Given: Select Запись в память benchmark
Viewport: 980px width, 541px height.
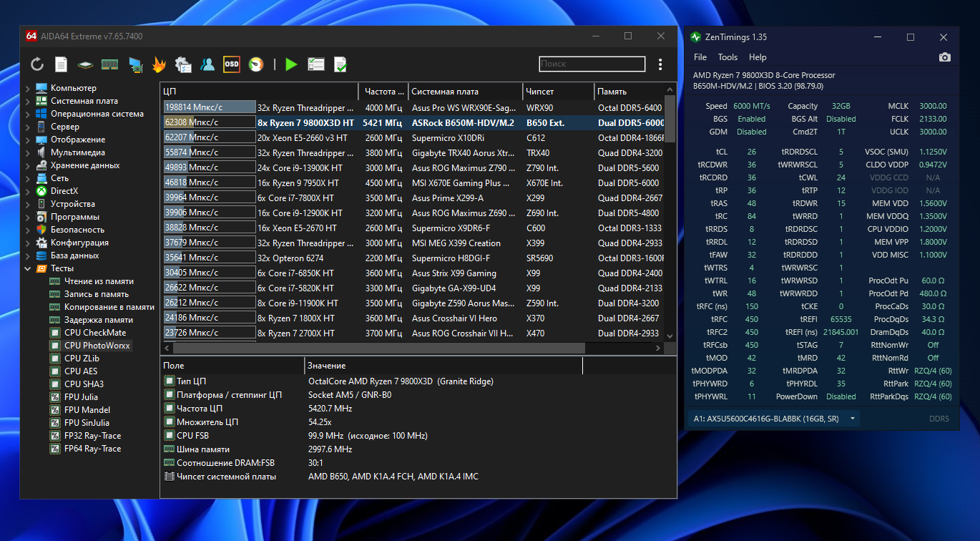Looking at the screenshot, I should coord(97,294).
